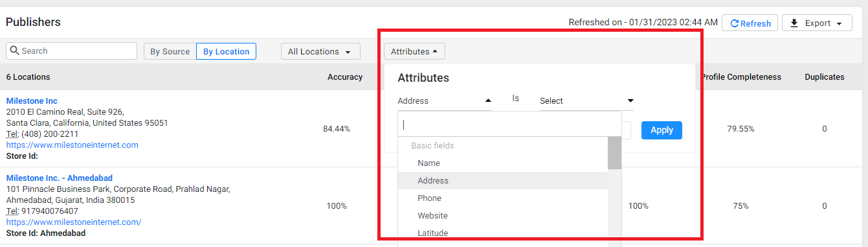The width and height of the screenshot is (868, 247).
Task: Open the Select value dropdown
Action: coord(586,100)
